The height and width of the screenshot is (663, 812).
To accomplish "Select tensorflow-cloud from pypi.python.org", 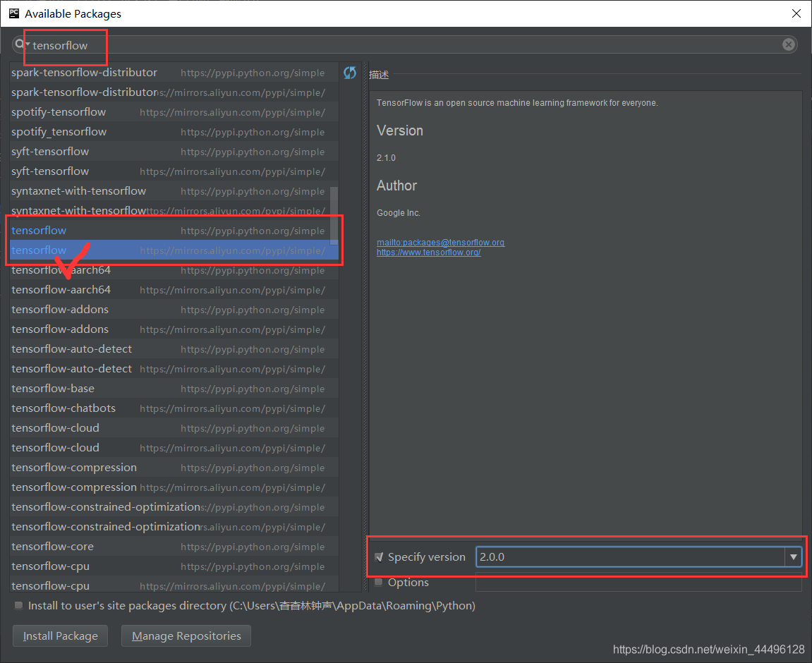I will tap(174, 428).
